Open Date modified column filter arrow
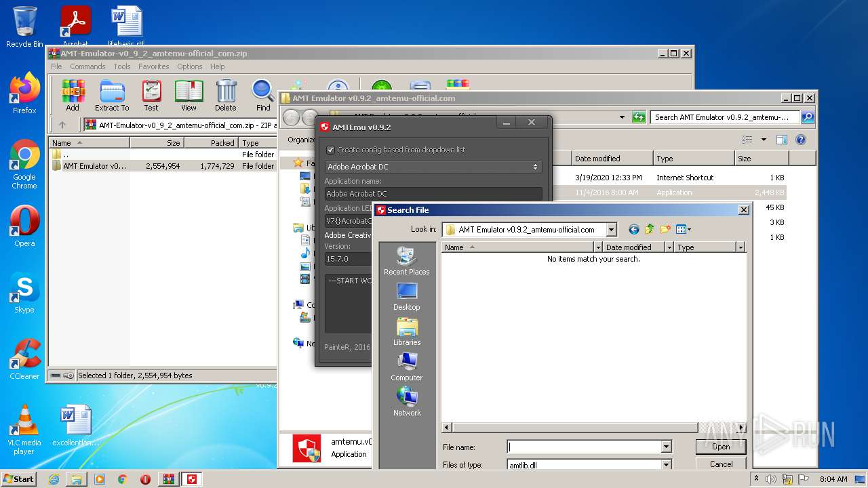This screenshot has height=488, width=868. coord(669,247)
